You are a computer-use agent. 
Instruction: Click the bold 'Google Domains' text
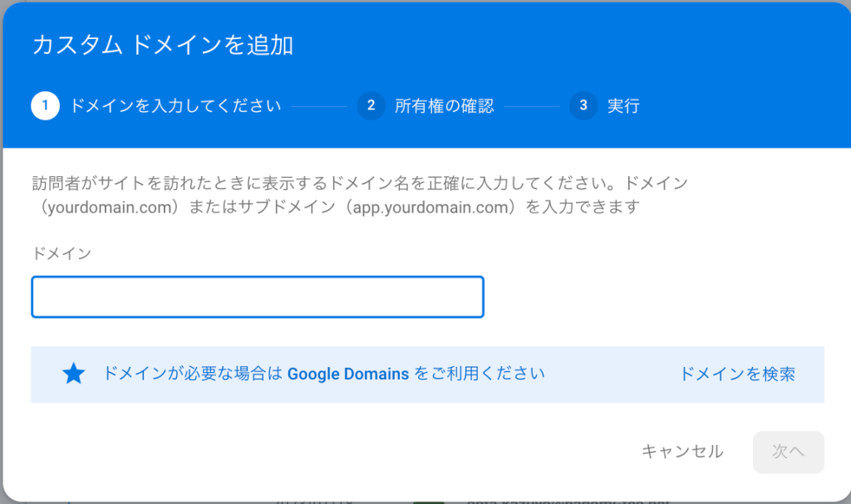[347, 374]
